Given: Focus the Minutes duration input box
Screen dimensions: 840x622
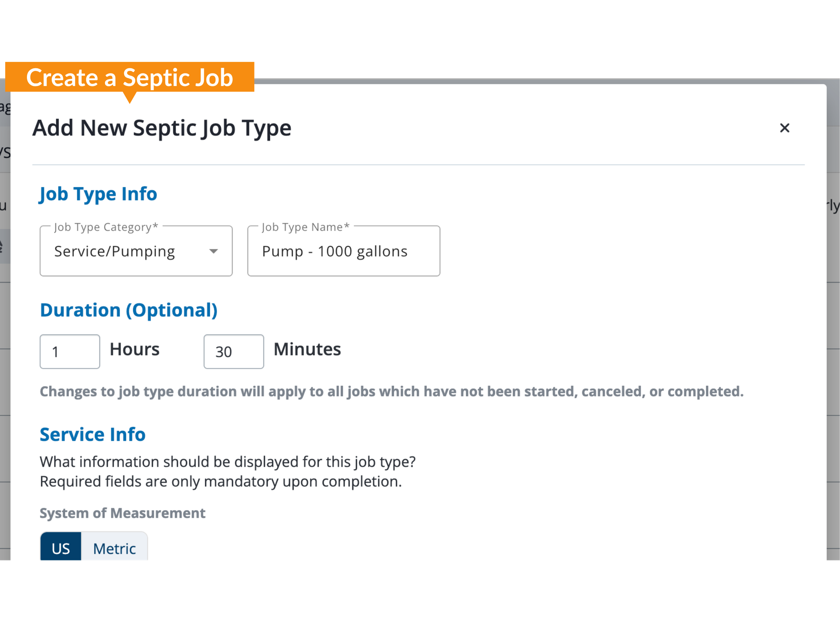Looking at the screenshot, I should pos(233,351).
